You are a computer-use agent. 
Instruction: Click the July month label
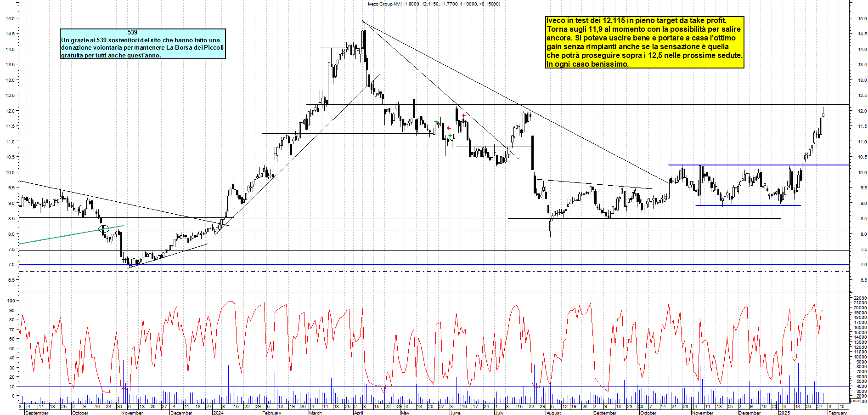pyautogui.click(x=499, y=413)
